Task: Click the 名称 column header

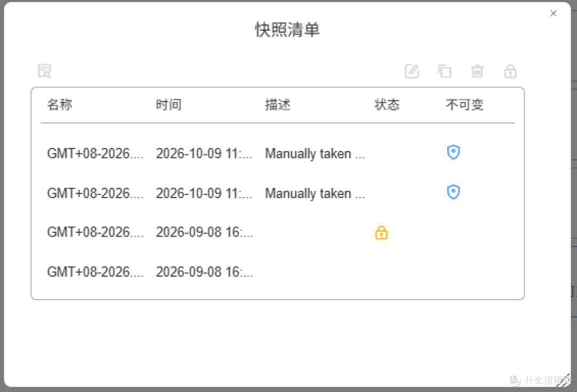Action: point(60,105)
